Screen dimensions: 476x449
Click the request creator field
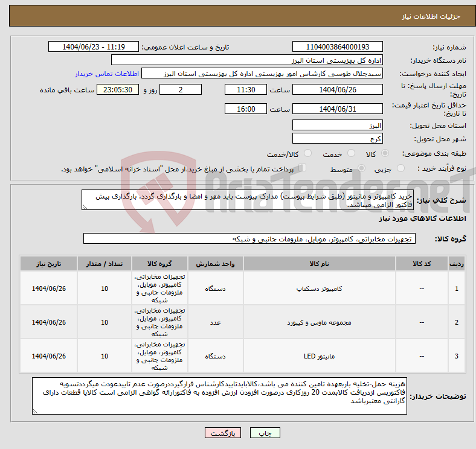click(x=262, y=74)
